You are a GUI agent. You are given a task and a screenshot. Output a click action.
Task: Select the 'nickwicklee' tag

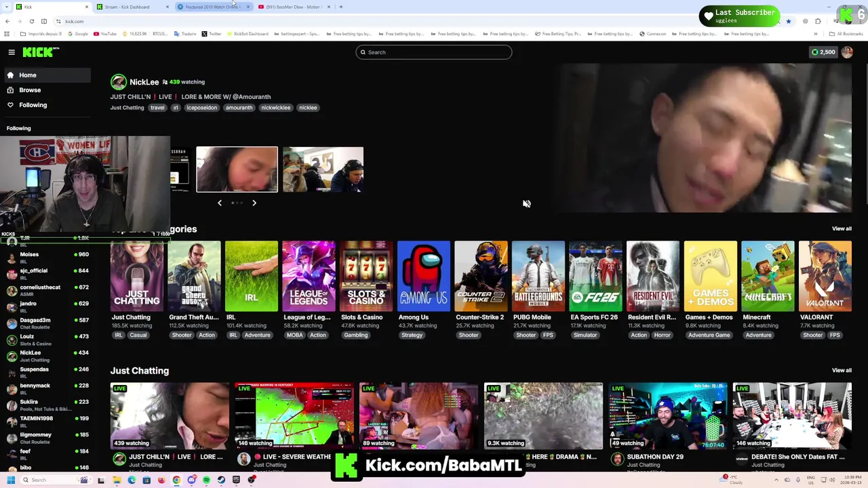tap(276, 108)
